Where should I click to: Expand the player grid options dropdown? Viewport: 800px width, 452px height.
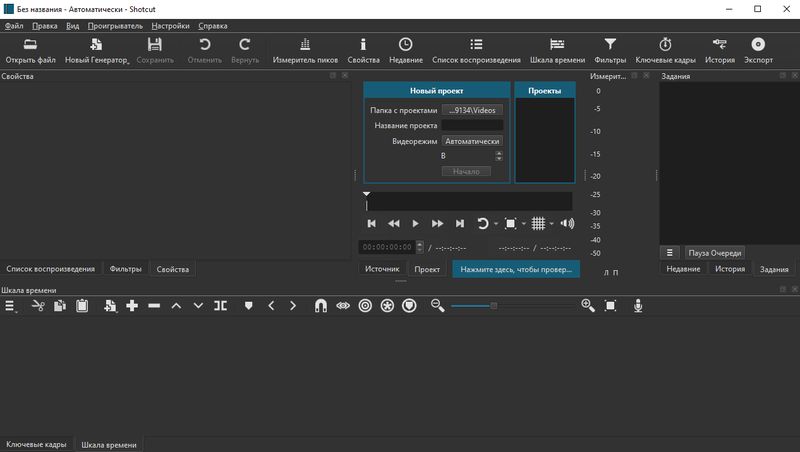pyautogui.click(x=551, y=224)
